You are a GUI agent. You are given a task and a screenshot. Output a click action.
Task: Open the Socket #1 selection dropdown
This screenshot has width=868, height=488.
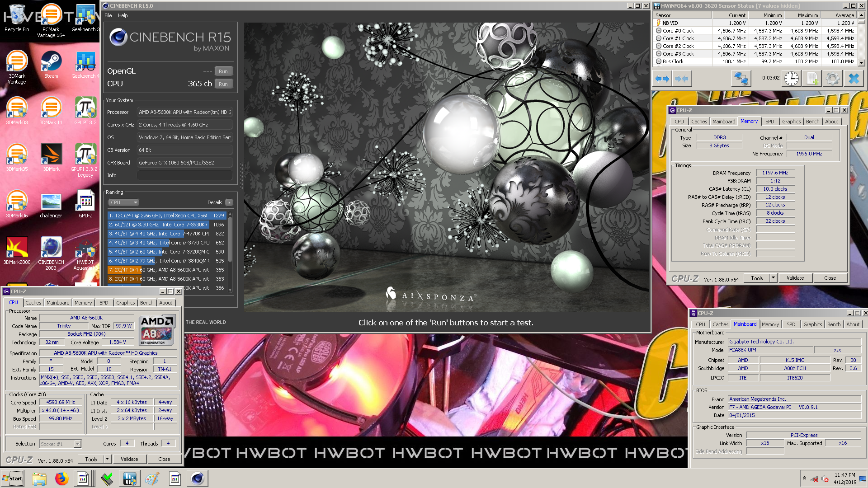[60, 444]
